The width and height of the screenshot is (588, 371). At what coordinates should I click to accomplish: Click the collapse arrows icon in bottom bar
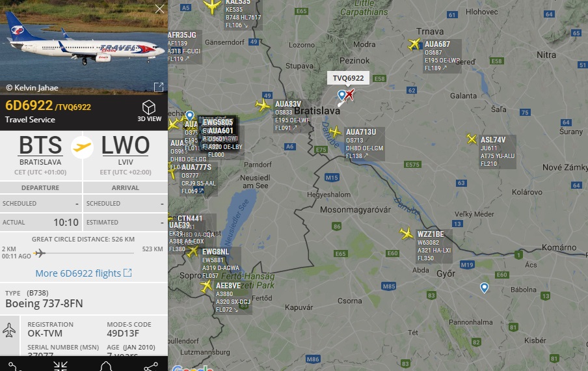(60, 366)
